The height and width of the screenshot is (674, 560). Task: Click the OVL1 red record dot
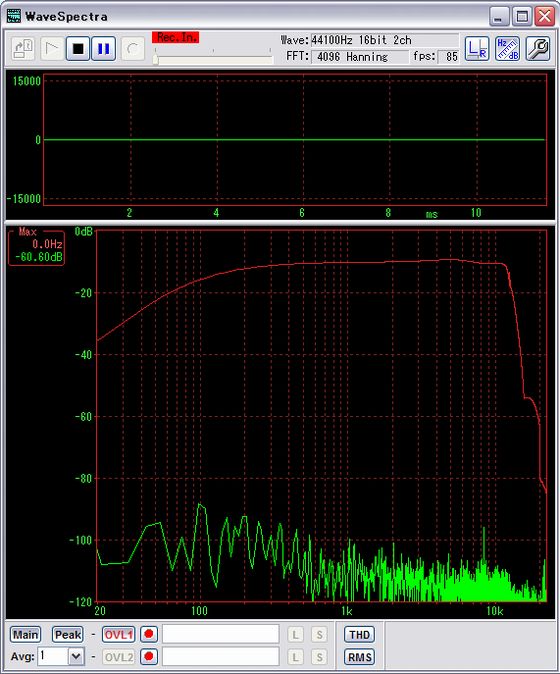tap(149, 634)
